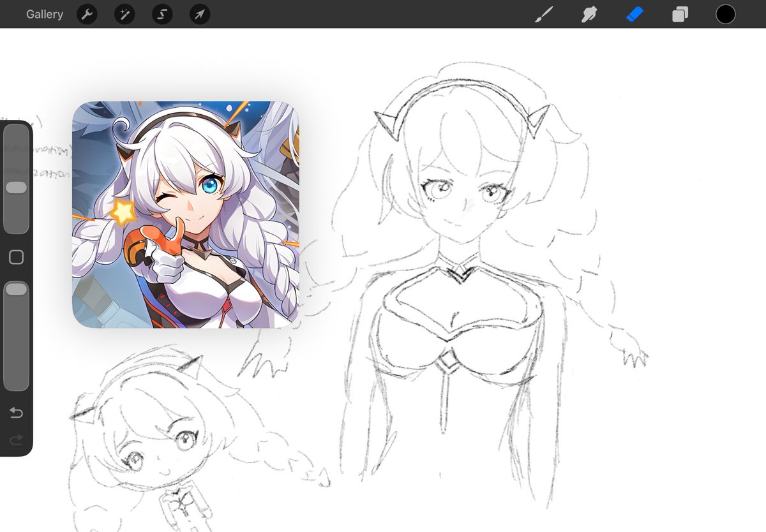This screenshot has height=532, width=766.
Task: Open the black color picker swatch
Action: point(725,14)
